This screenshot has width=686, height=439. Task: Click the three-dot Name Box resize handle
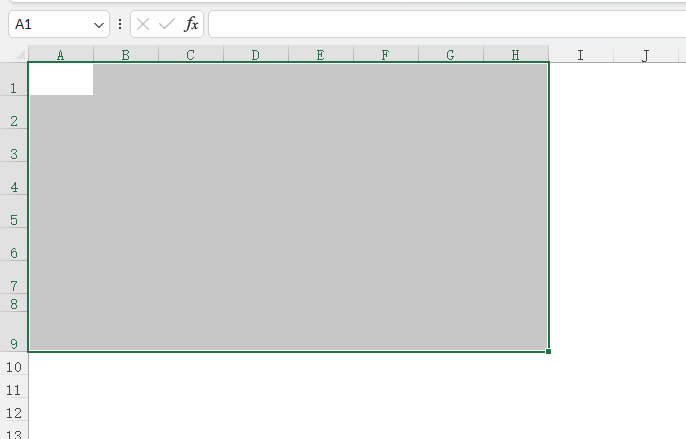[120, 24]
